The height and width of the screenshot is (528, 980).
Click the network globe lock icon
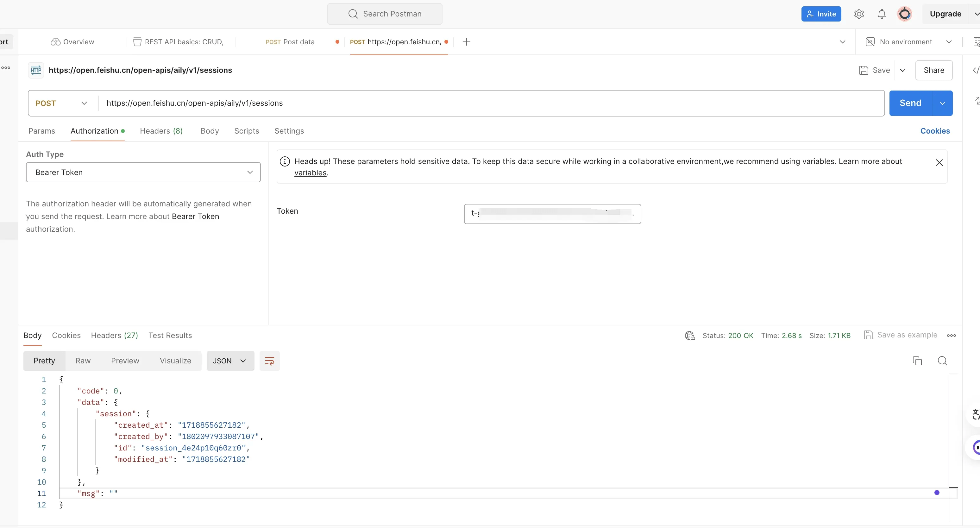(x=690, y=336)
